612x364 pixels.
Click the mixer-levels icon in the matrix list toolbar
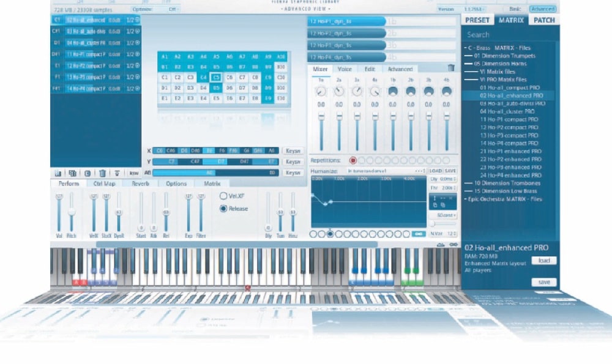pyautogui.click(x=58, y=173)
